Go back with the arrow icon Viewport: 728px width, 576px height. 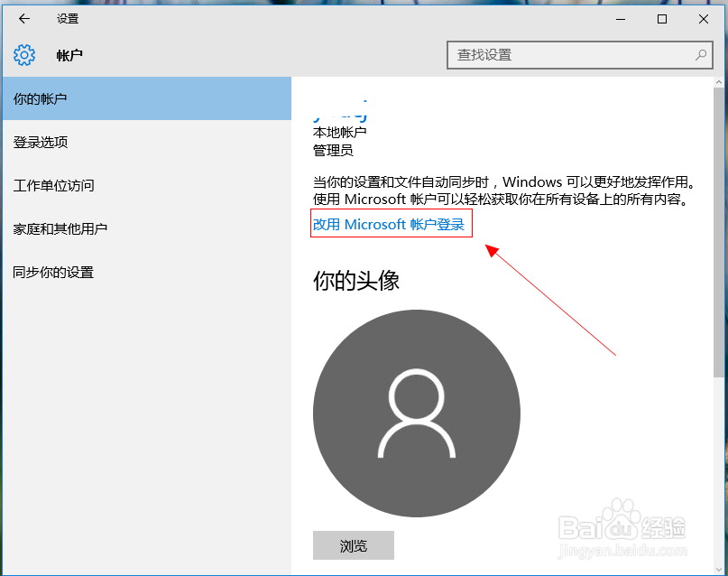tap(24, 19)
